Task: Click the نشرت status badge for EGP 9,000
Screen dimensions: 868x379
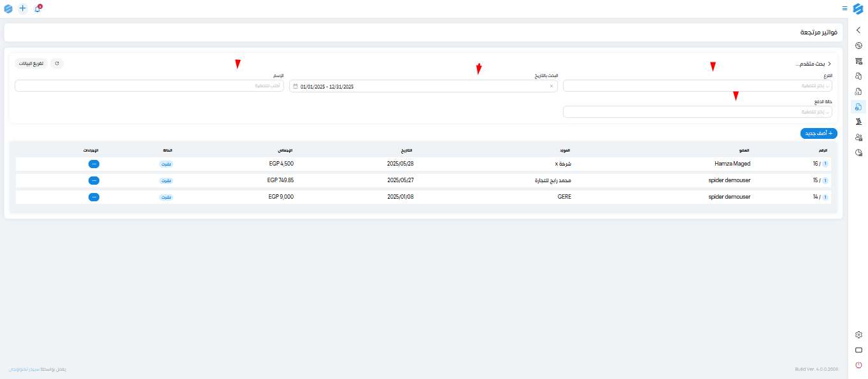Action: pos(166,197)
